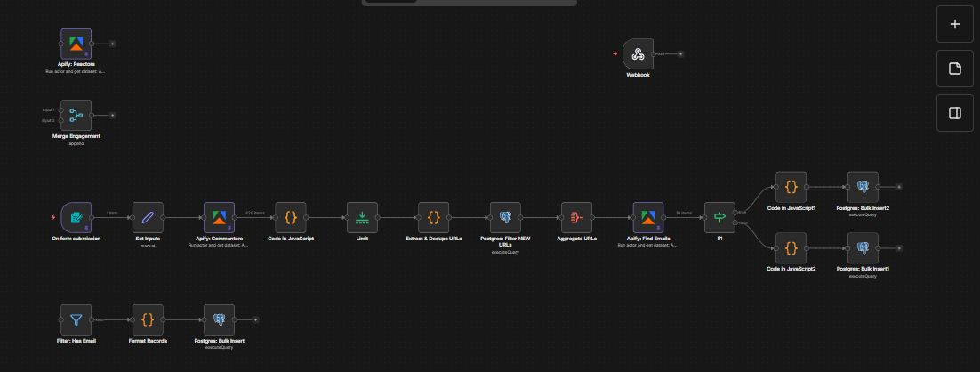Click the 'Webhook' label text
980x372 pixels.
point(638,75)
